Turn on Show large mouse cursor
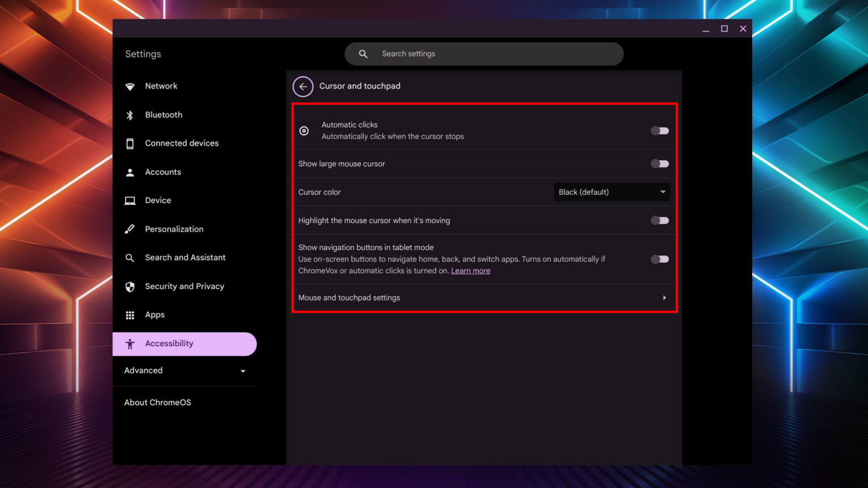 point(659,163)
